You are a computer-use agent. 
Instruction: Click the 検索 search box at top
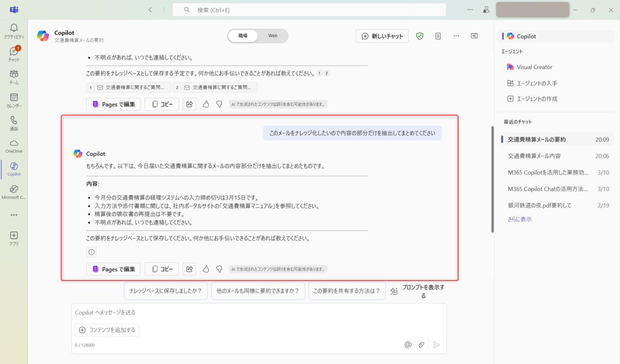(x=309, y=10)
